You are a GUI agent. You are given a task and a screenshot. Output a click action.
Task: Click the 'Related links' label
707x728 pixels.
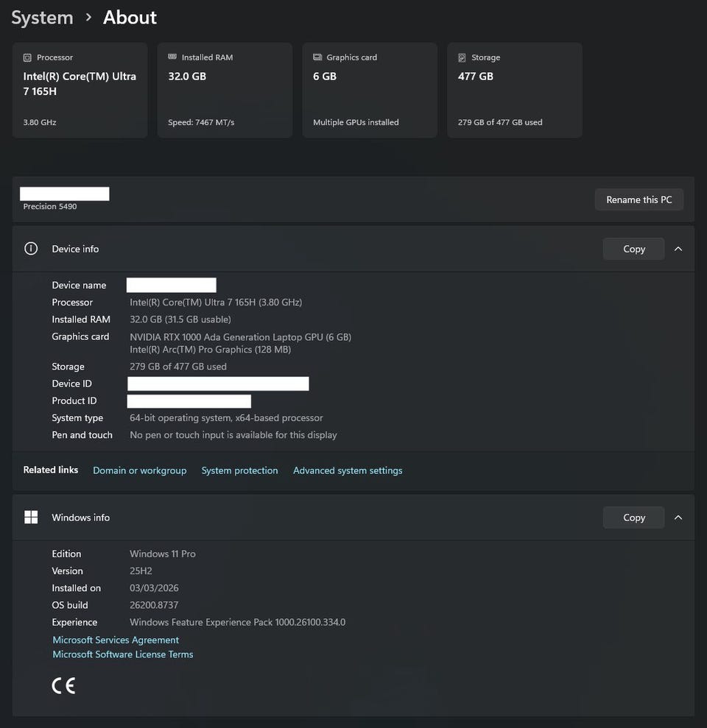coord(51,470)
